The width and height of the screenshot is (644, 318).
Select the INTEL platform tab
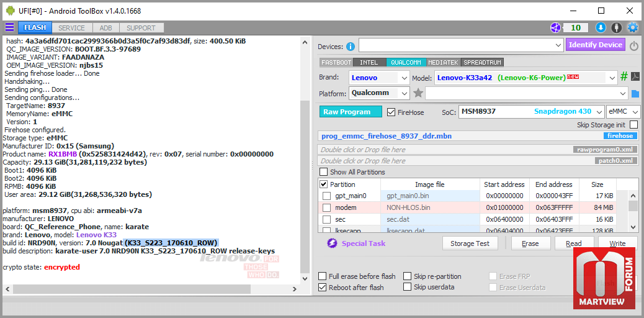pos(369,63)
